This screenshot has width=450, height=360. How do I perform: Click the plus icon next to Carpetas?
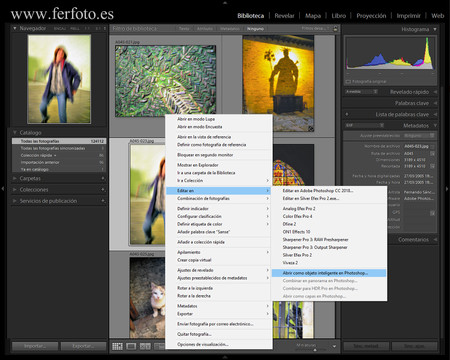pyautogui.click(x=103, y=178)
